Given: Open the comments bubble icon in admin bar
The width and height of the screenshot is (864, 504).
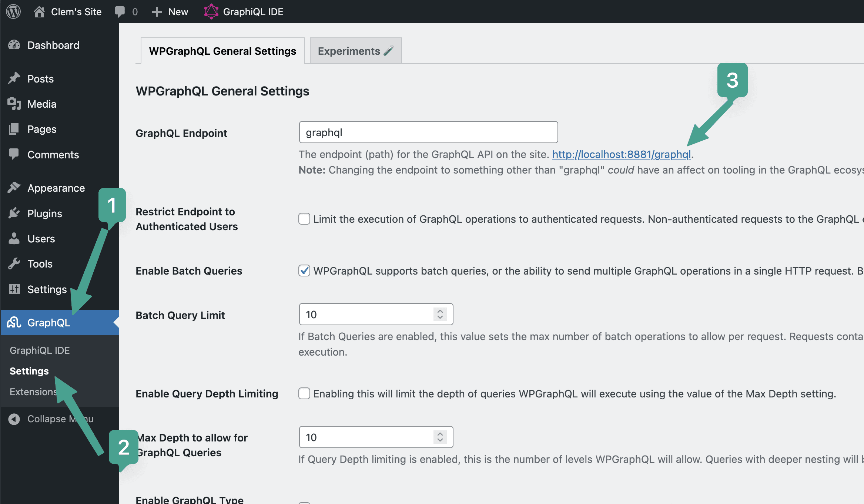Looking at the screenshot, I should tap(120, 11).
